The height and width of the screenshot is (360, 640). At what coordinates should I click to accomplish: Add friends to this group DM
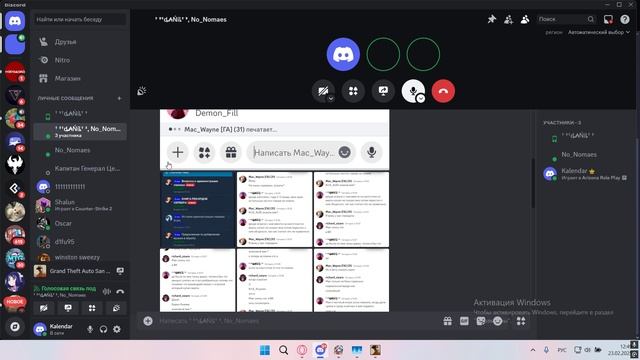pyautogui.click(x=508, y=19)
